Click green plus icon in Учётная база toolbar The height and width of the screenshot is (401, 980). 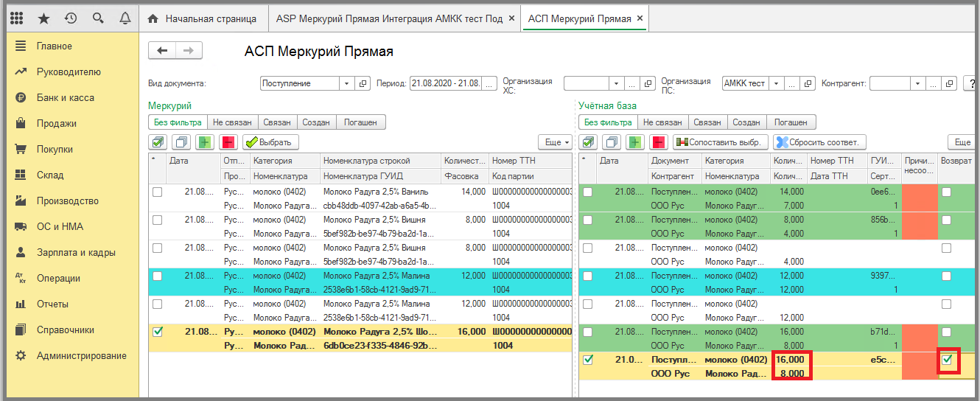click(x=635, y=142)
